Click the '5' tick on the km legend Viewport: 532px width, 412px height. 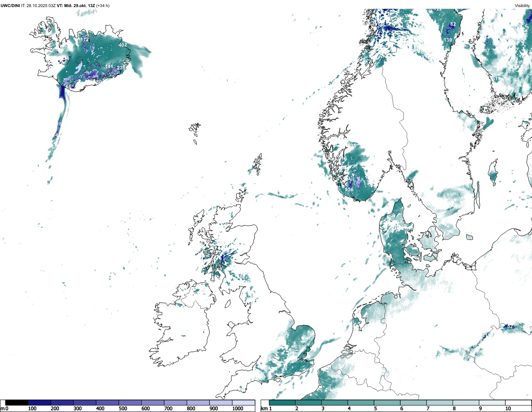point(375,409)
